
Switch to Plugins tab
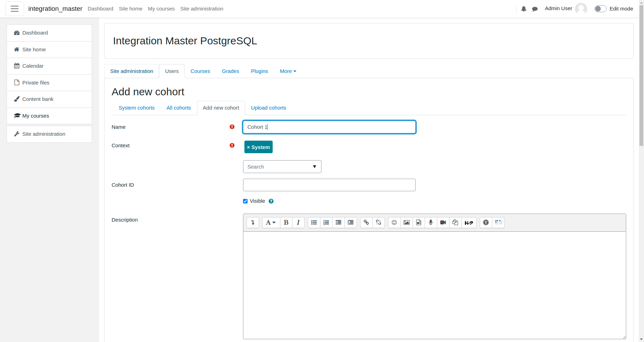coord(259,71)
